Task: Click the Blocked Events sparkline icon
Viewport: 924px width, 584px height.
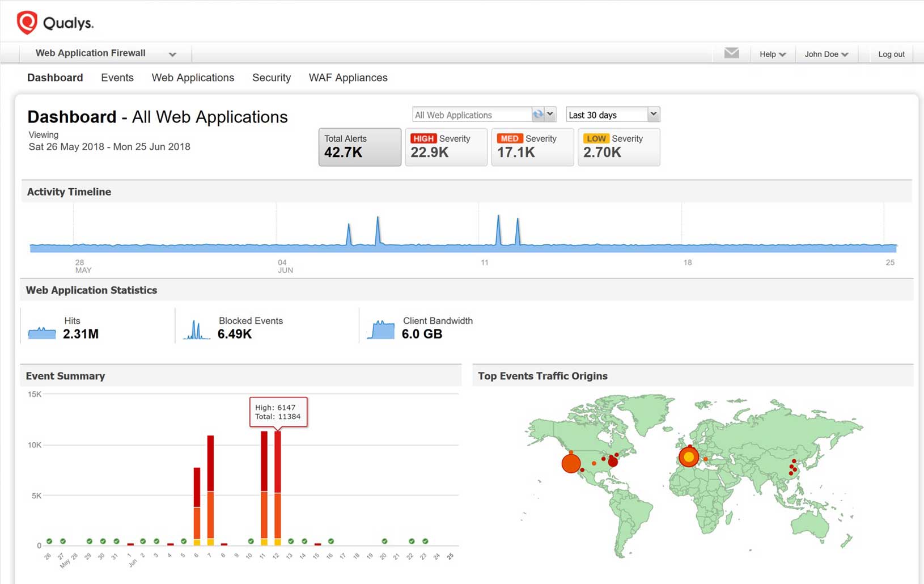Action: click(x=195, y=329)
